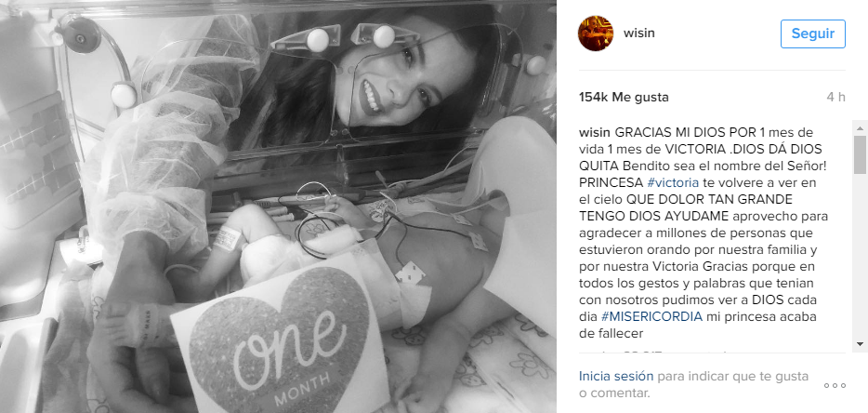The width and height of the screenshot is (868, 413).
Task: Open wisin username beside the avatar
Action: coord(638,33)
